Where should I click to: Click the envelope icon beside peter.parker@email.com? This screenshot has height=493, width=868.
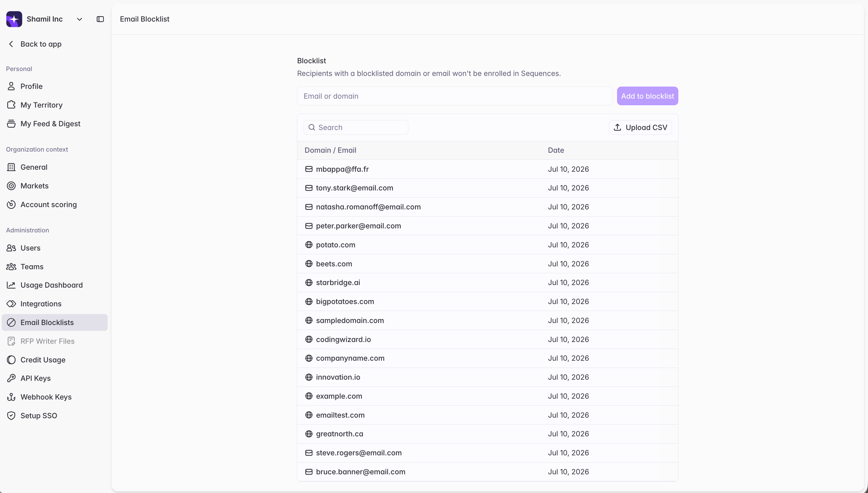pos(309,226)
